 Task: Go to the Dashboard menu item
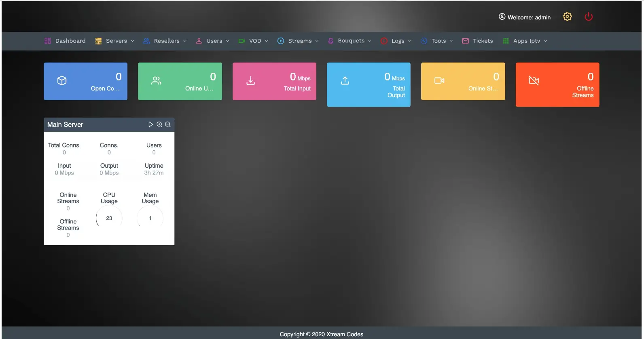[x=65, y=41]
